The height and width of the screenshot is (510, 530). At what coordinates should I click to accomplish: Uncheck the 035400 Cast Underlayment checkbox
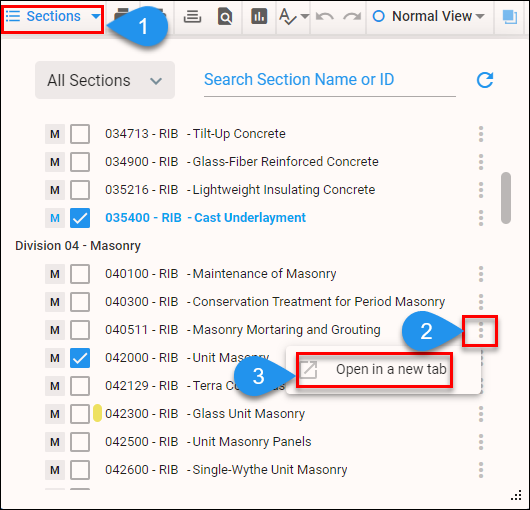tap(80, 218)
